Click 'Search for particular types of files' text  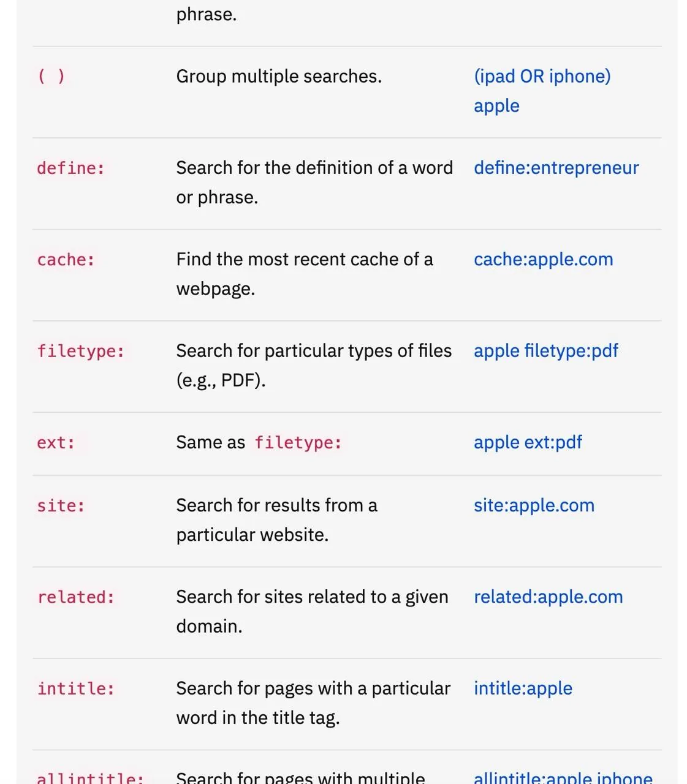click(x=314, y=351)
